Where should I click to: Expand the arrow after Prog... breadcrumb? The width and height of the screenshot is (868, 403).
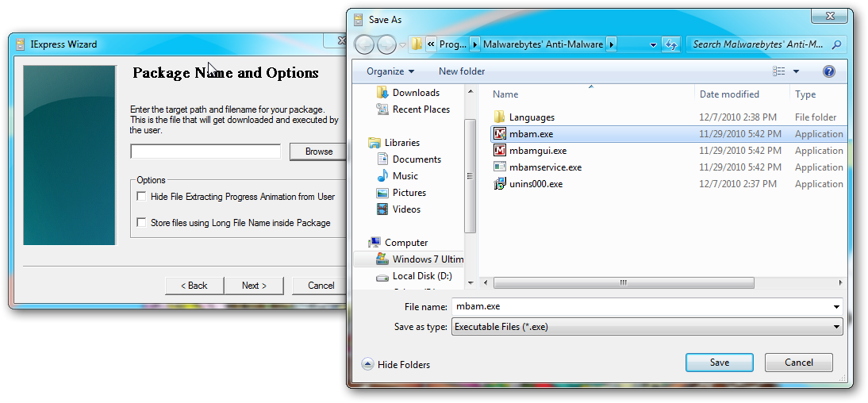point(475,44)
